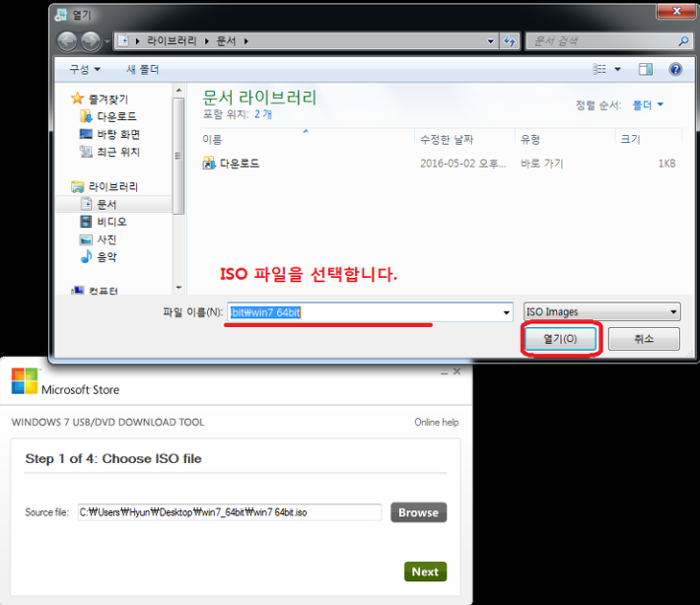
Task: Sort by 유형 column header
Action: pyautogui.click(x=566, y=140)
